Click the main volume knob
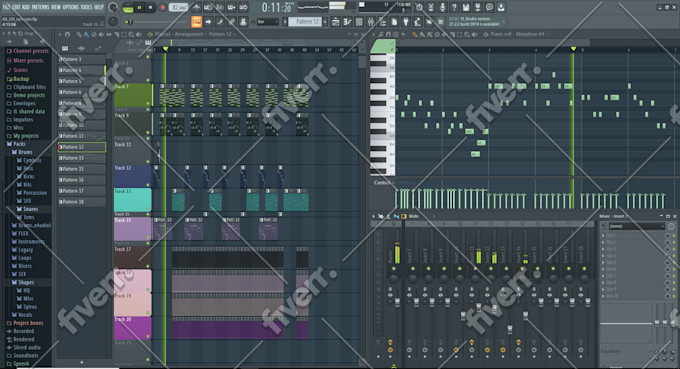The height and width of the screenshot is (369, 680). point(113,7)
